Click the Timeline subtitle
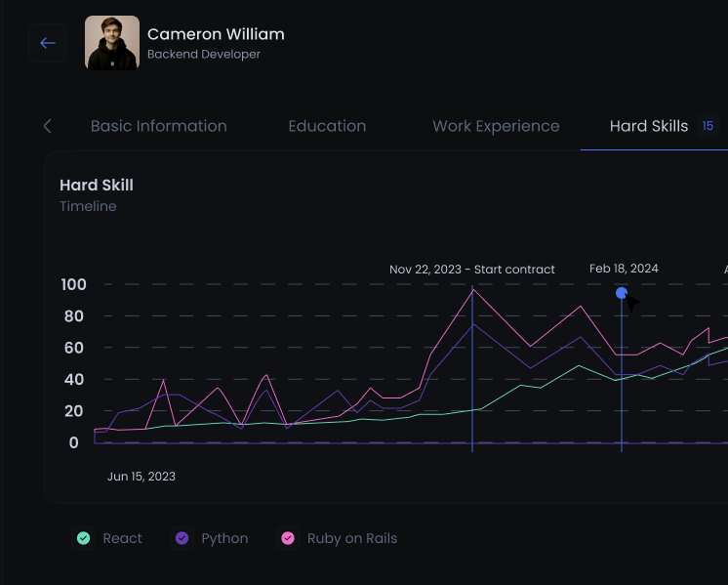Screen dimensions: 728x585 click(x=88, y=206)
